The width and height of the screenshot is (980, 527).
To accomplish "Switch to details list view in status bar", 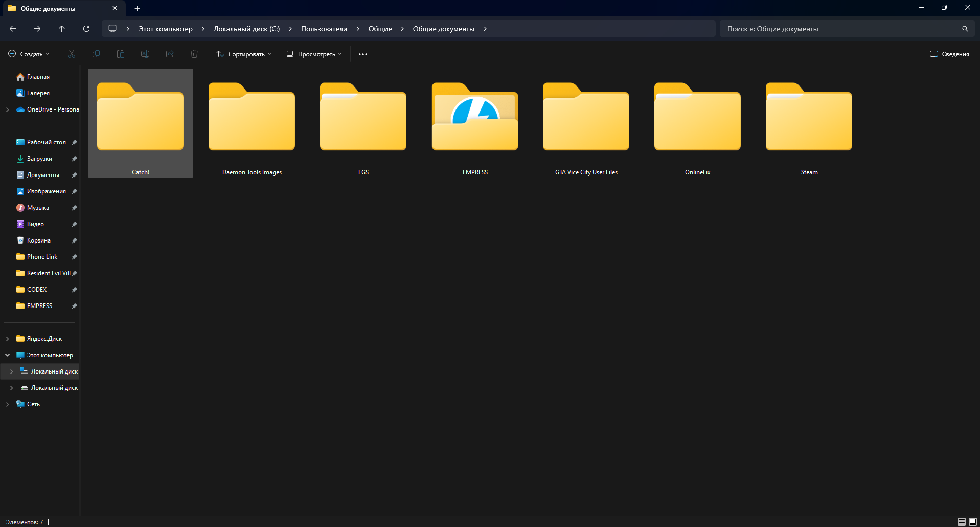I will coord(961,522).
